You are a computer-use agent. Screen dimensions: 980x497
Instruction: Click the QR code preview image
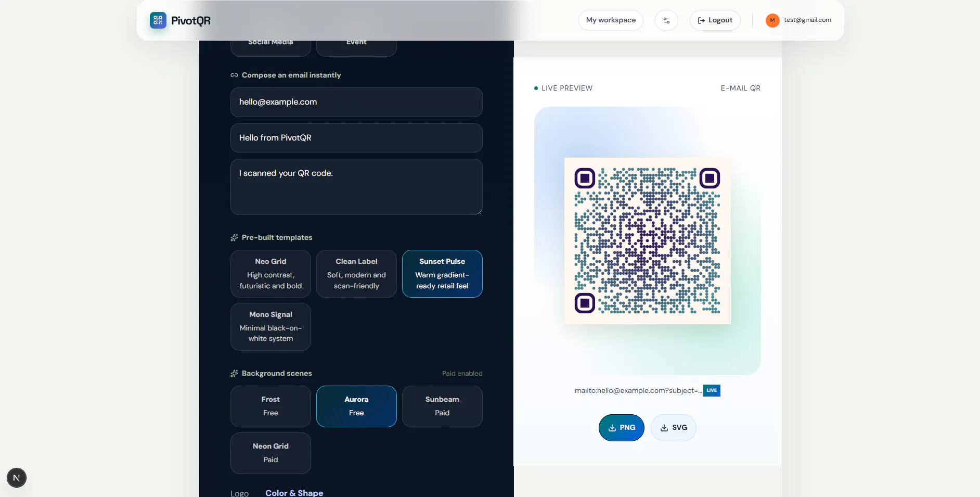coord(648,241)
